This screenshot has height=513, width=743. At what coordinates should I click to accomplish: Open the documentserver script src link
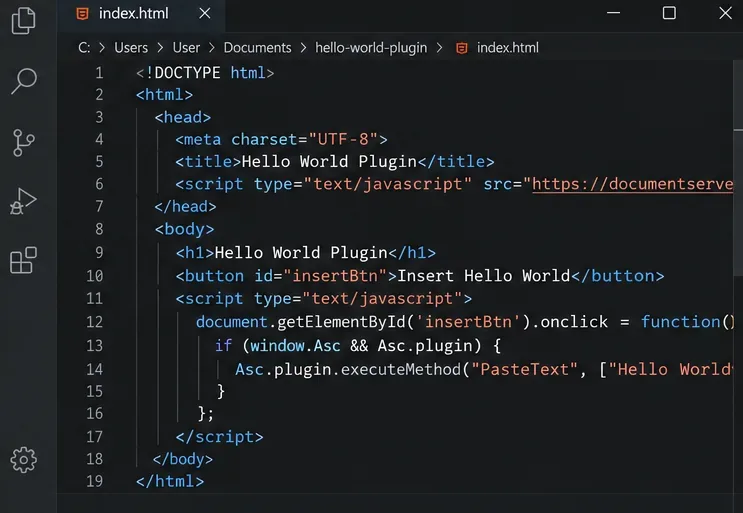(x=633, y=184)
